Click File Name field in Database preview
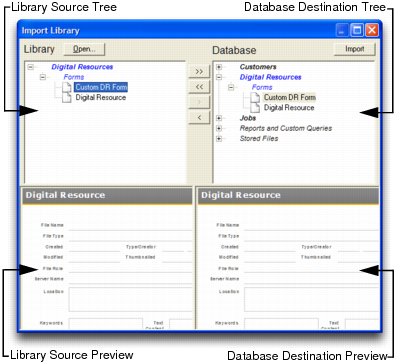398x363 pixels. click(311, 226)
